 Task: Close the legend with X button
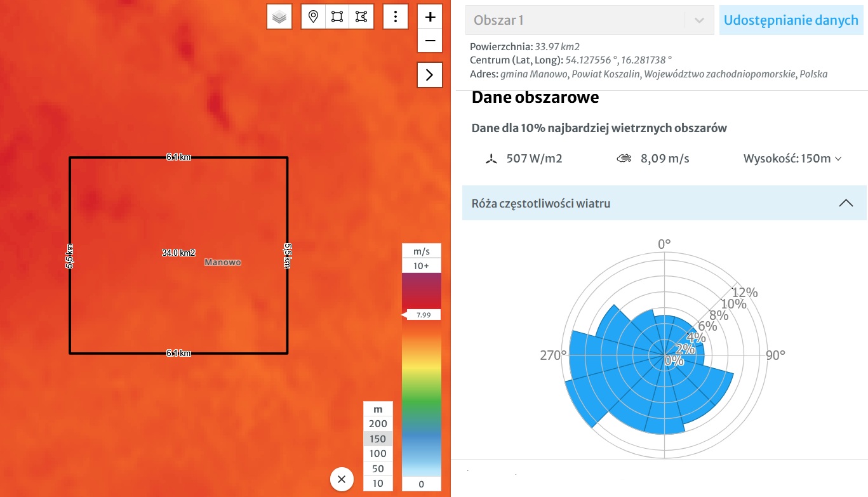click(342, 479)
